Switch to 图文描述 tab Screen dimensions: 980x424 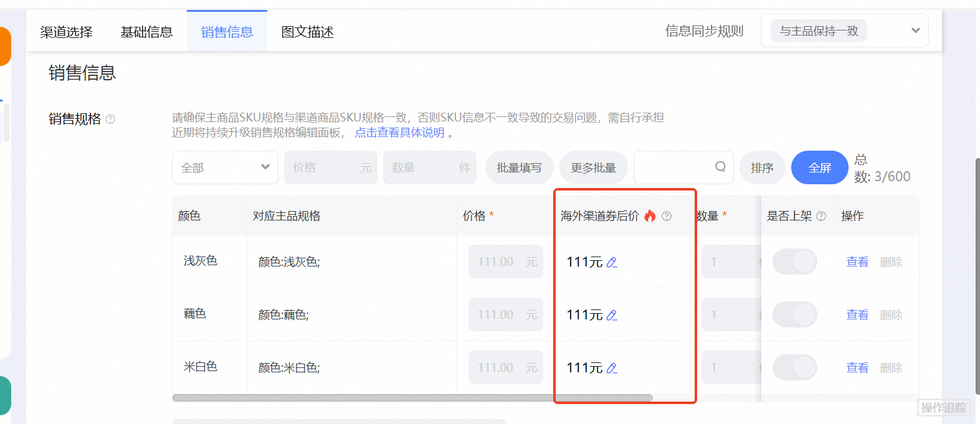tap(307, 32)
